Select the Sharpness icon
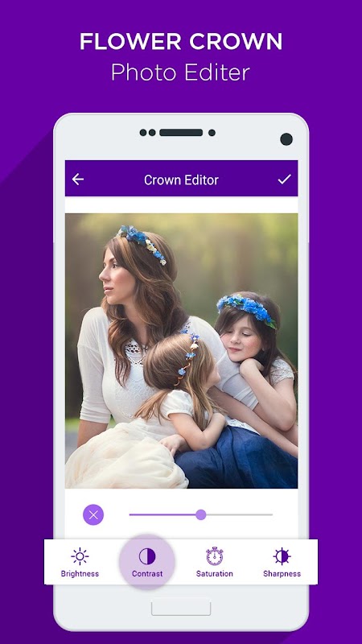This screenshot has height=644, width=362. click(282, 556)
